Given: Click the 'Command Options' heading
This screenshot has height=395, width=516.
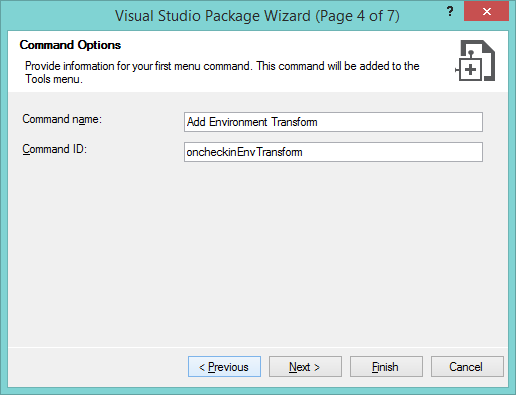Looking at the screenshot, I should (70, 45).
